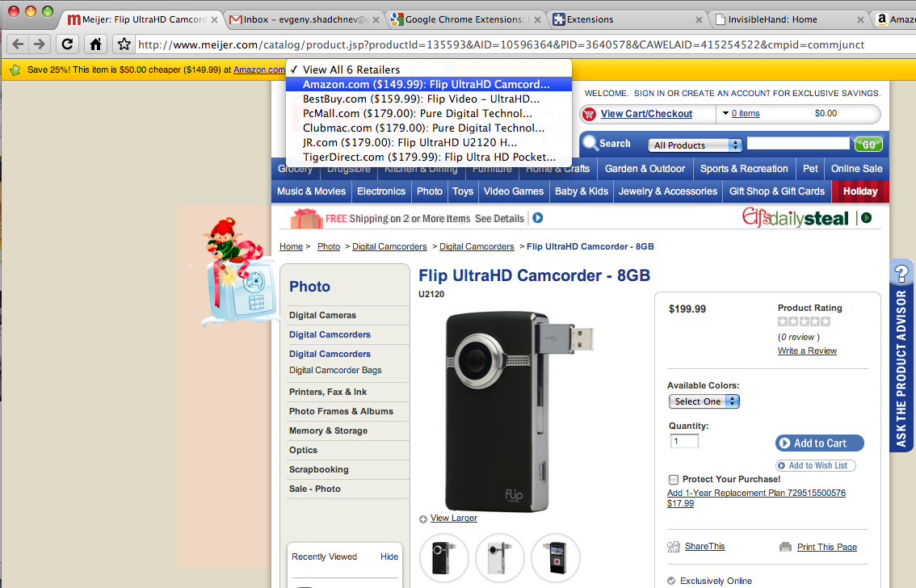Select the BestBuy.com $159.99 retailer option

(x=429, y=99)
